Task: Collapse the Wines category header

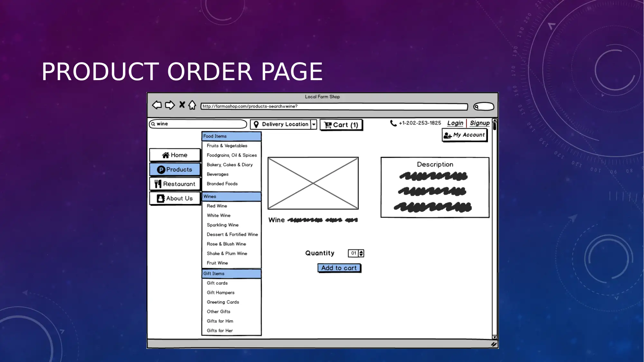Action: pos(231,197)
